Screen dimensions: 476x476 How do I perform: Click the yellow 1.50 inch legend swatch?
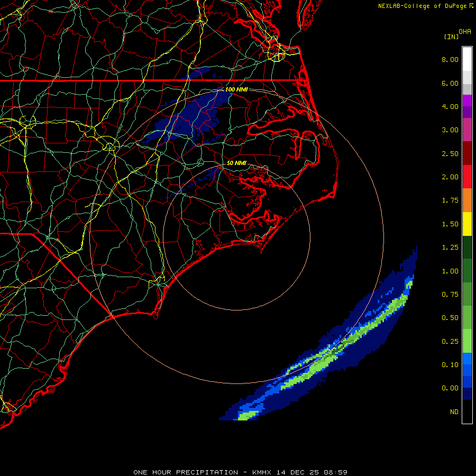click(x=467, y=224)
